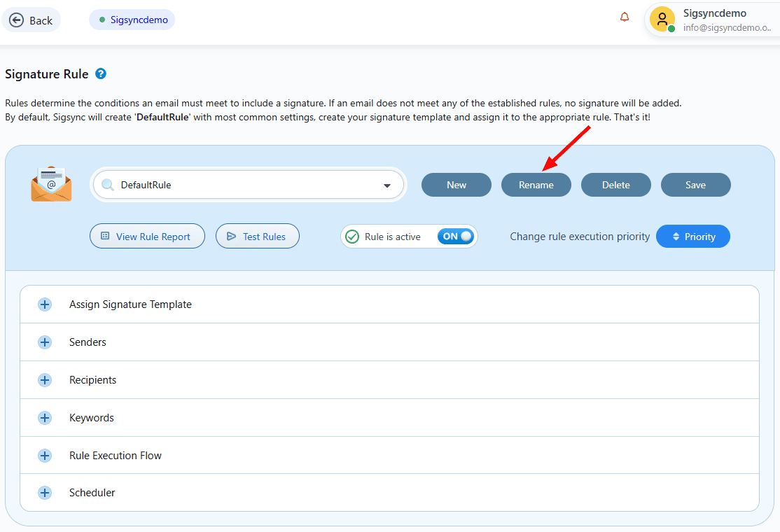Click the envelope signature rule icon
Image resolution: width=780 pixels, height=532 pixels.
click(x=51, y=184)
